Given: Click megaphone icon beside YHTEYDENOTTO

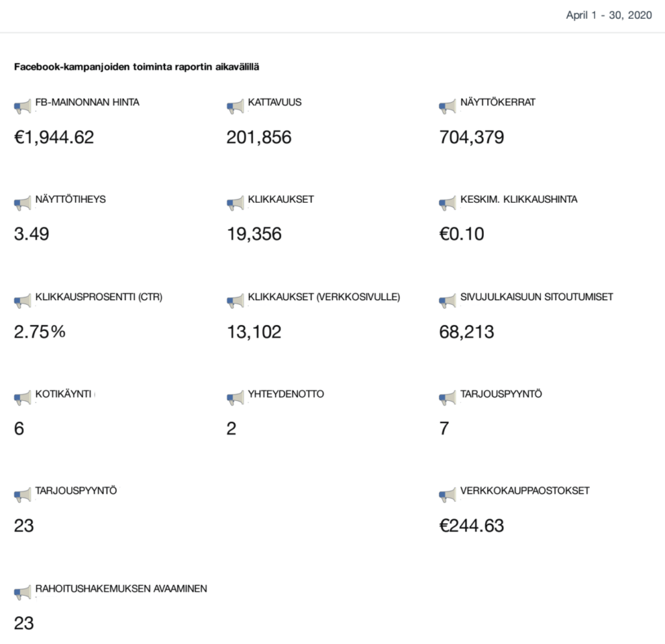Looking at the screenshot, I should 235,398.
